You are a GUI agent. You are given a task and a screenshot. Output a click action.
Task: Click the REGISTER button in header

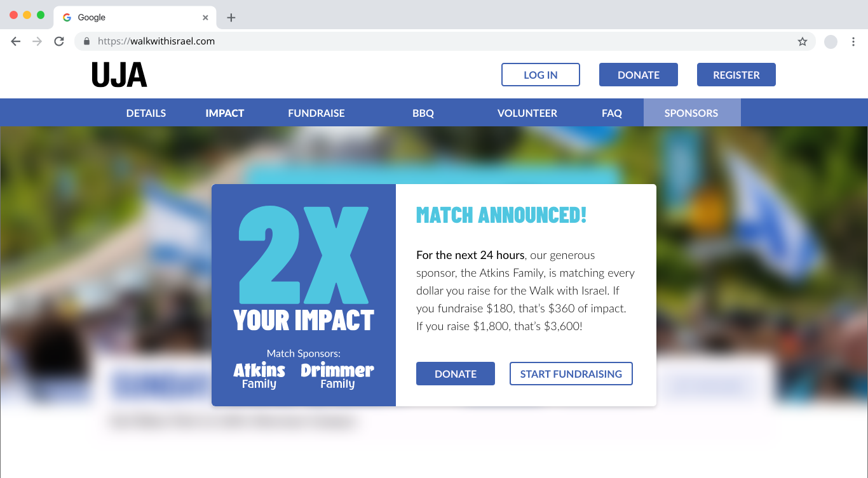(x=736, y=74)
